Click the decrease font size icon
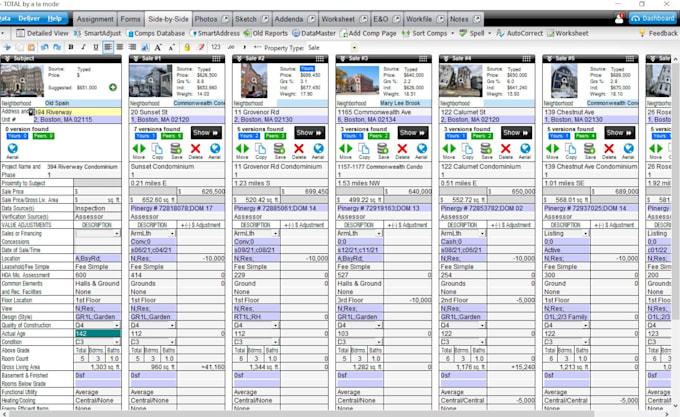 click(x=172, y=47)
